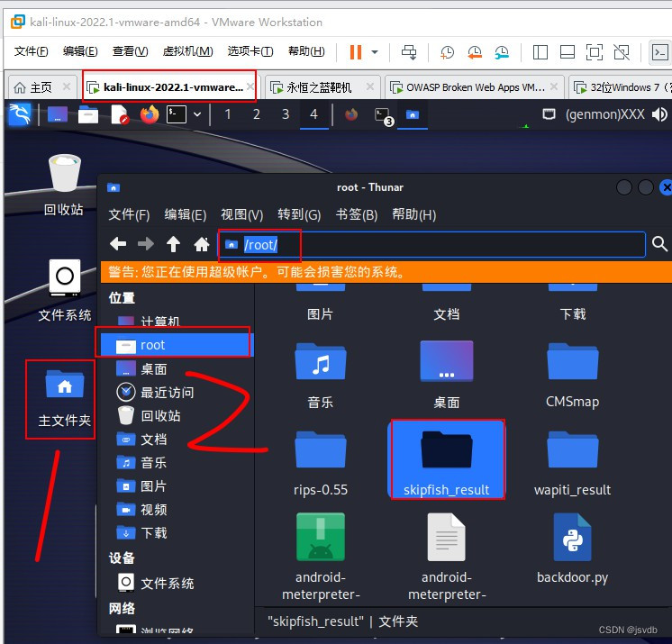The height and width of the screenshot is (644, 672).
Task: Select the CMSmap folder
Action: [573, 375]
